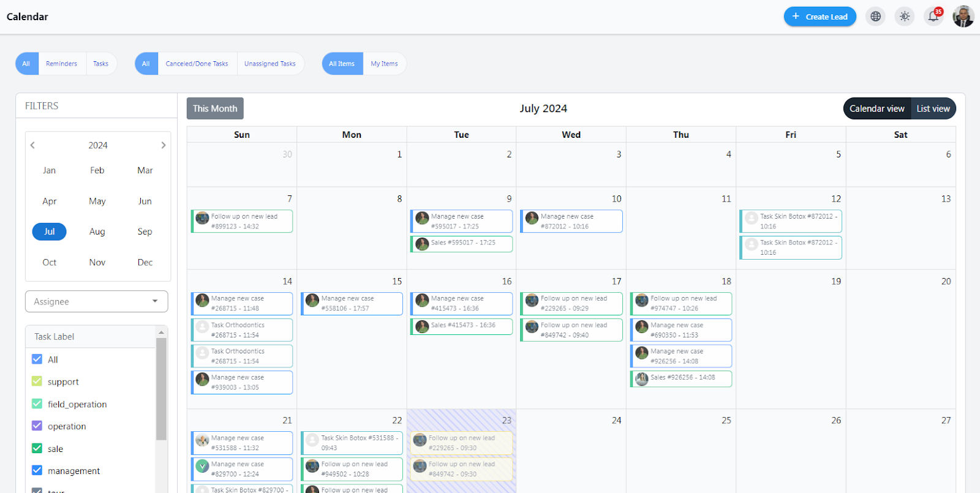980x493 pixels.
Task: Click check avatar on Manage new case #829700
Action: [202, 466]
